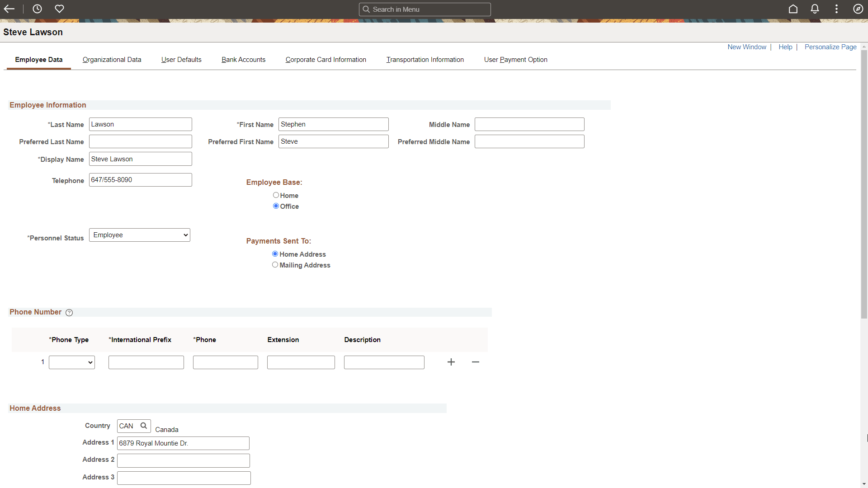Select Office for Employee Base
This screenshot has width=868, height=488.
[x=276, y=206]
